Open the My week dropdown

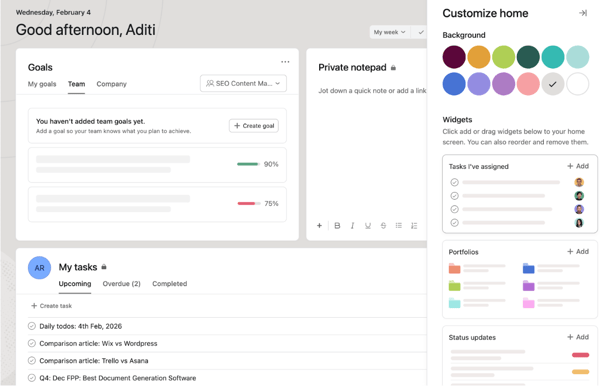pos(390,32)
